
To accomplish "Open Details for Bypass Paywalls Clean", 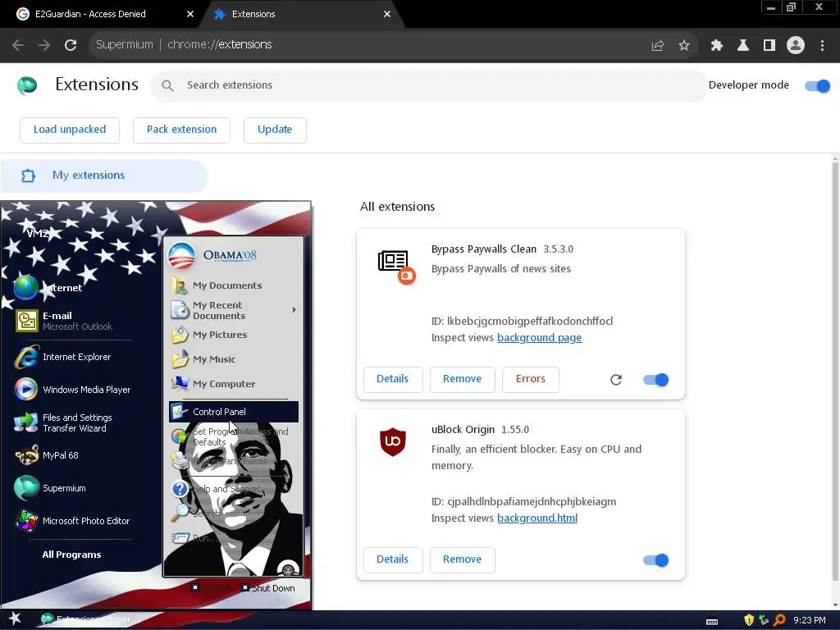I will click(x=393, y=379).
